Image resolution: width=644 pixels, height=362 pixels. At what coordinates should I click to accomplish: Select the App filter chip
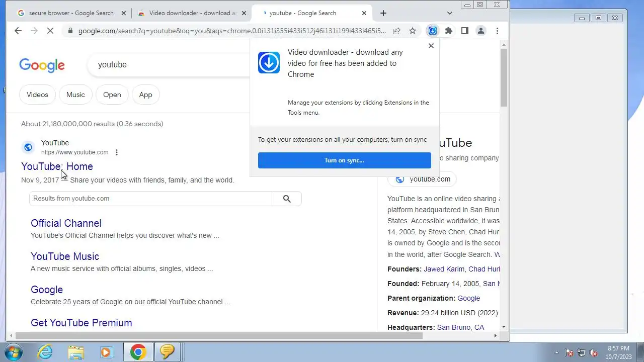[145, 95]
